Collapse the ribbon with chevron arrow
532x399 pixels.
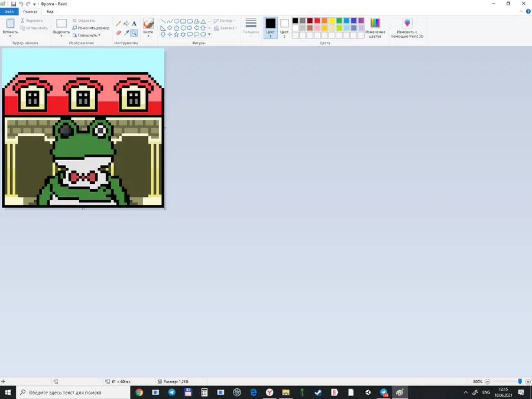pyautogui.click(x=521, y=12)
